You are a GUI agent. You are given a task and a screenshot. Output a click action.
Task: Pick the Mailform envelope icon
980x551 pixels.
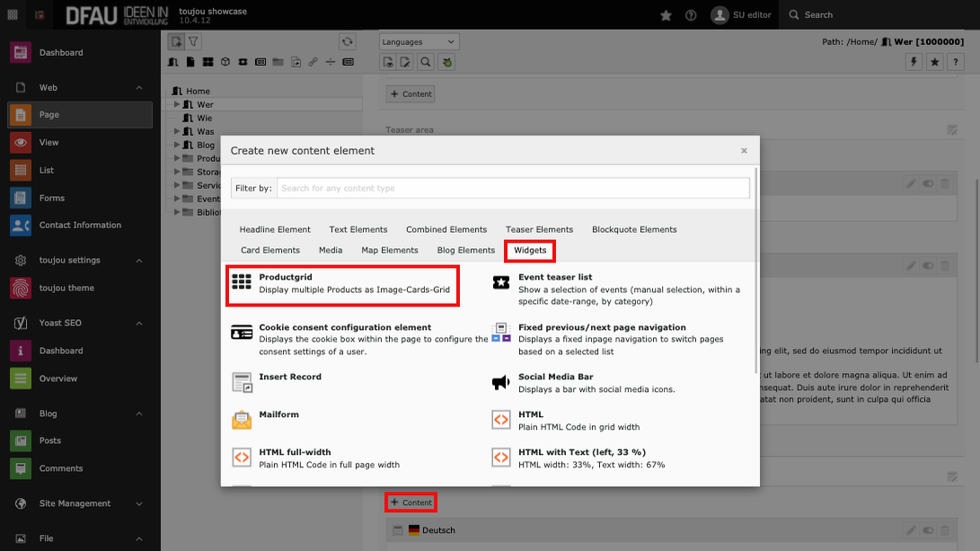tap(242, 420)
